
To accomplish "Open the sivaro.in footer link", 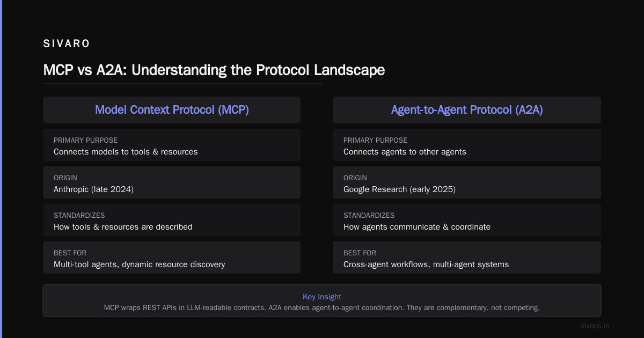I will (x=595, y=326).
